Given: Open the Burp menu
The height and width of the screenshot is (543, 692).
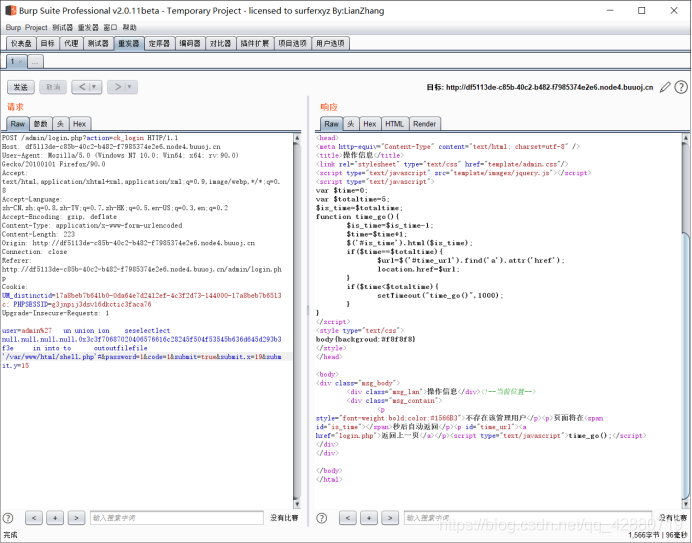Looking at the screenshot, I should 13,27.
